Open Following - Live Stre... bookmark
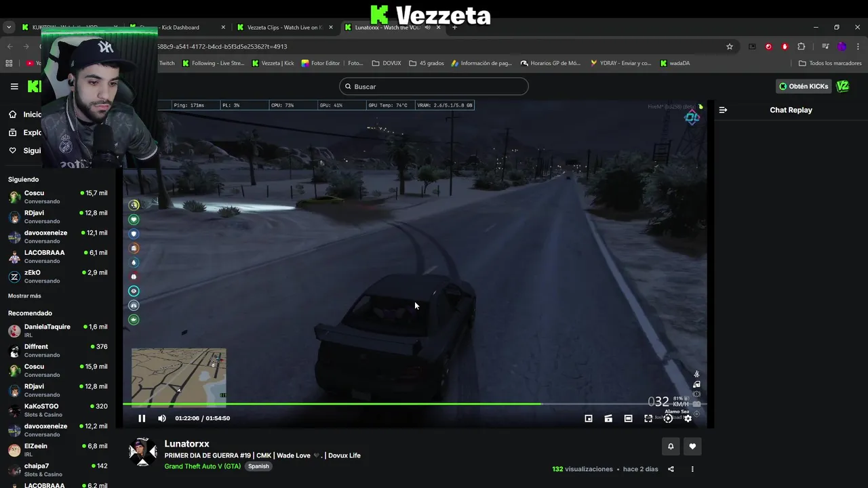The width and height of the screenshot is (868, 488). 213,63
